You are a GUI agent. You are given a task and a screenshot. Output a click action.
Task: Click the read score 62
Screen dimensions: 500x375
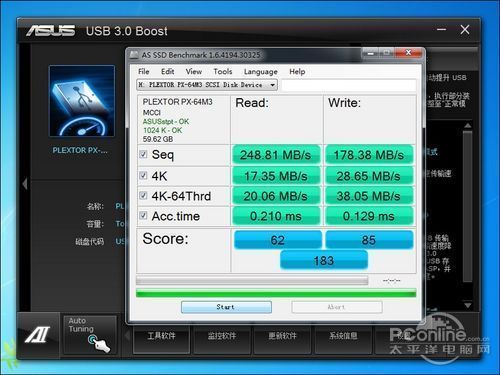click(x=278, y=240)
